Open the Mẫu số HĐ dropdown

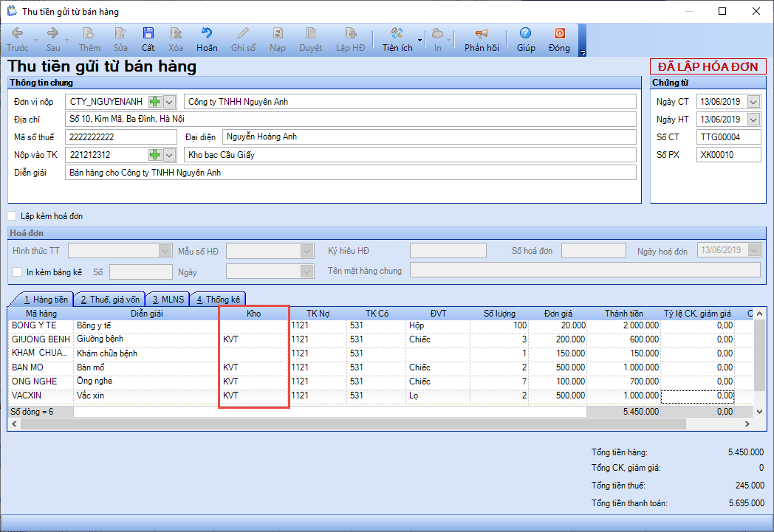[x=307, y=250]
